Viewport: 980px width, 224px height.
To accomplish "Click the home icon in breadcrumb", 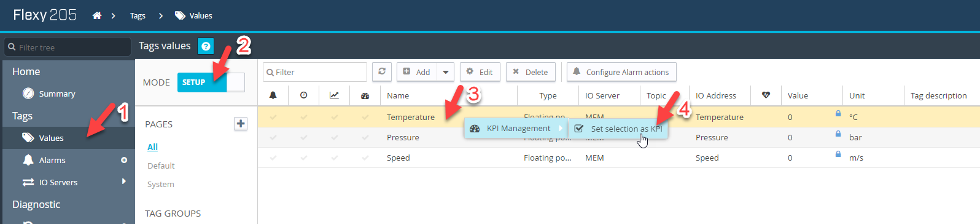I will coord(97,16).
